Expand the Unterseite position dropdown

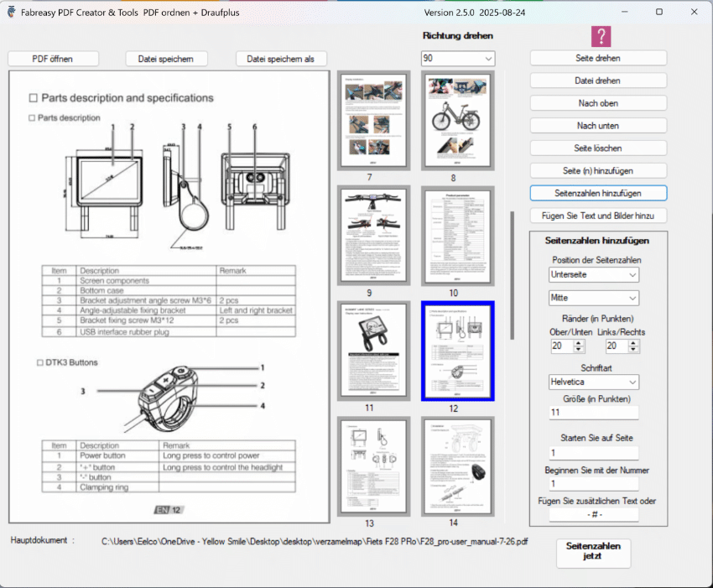point(594,275)
